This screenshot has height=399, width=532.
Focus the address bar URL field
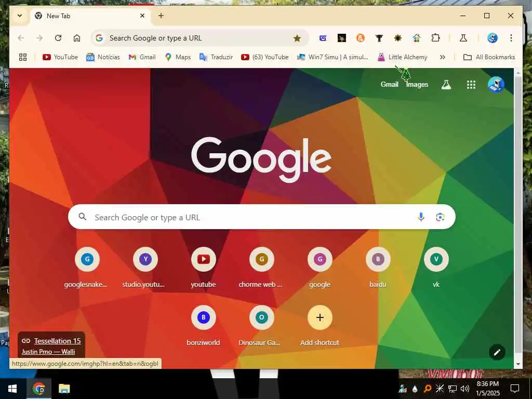pyautogui.click(x=199, y=38)
